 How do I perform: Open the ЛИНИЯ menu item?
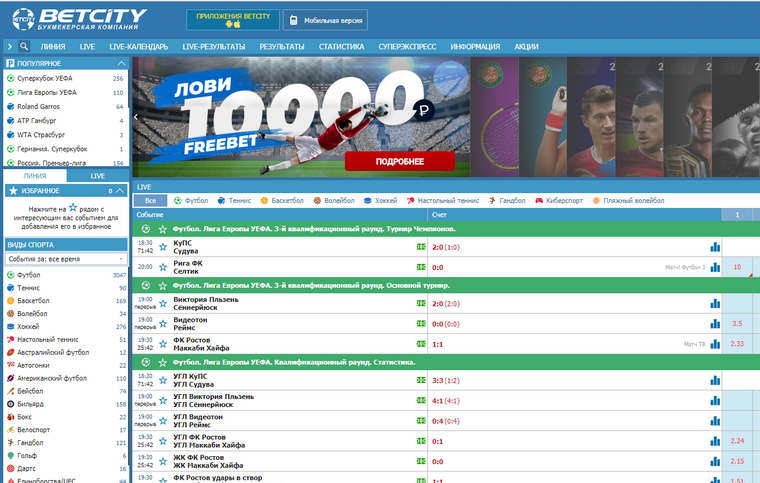coord(53,47)
